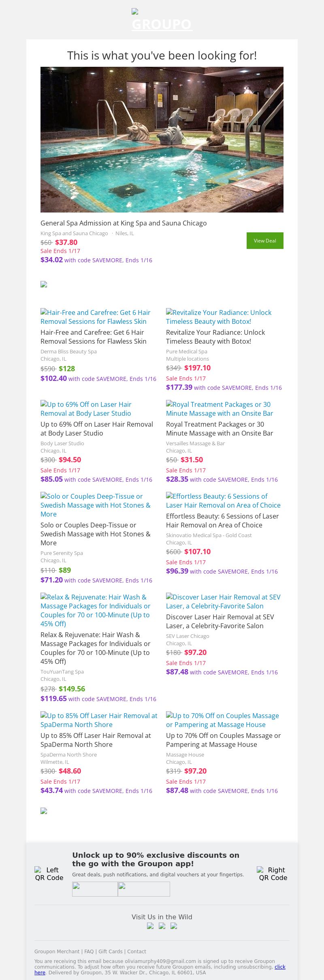Open the middle social media icon
The height and width of the screenshot is (980, 324).
tap(162, 926)
